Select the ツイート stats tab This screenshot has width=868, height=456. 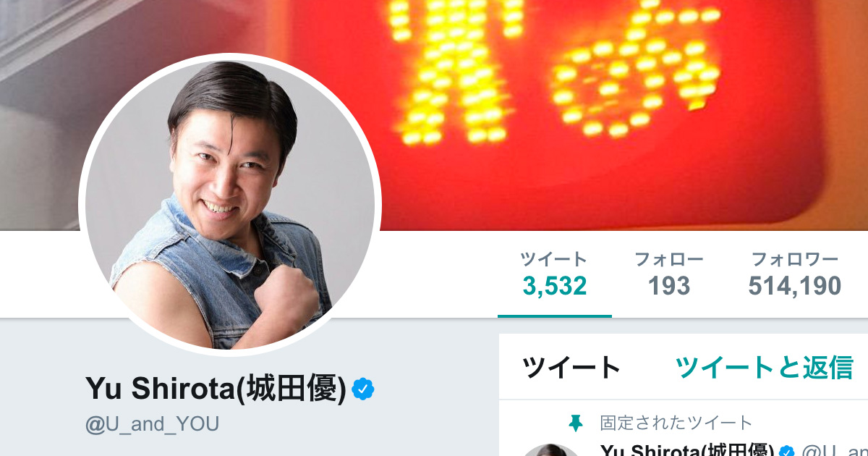(x=555, y=275)
